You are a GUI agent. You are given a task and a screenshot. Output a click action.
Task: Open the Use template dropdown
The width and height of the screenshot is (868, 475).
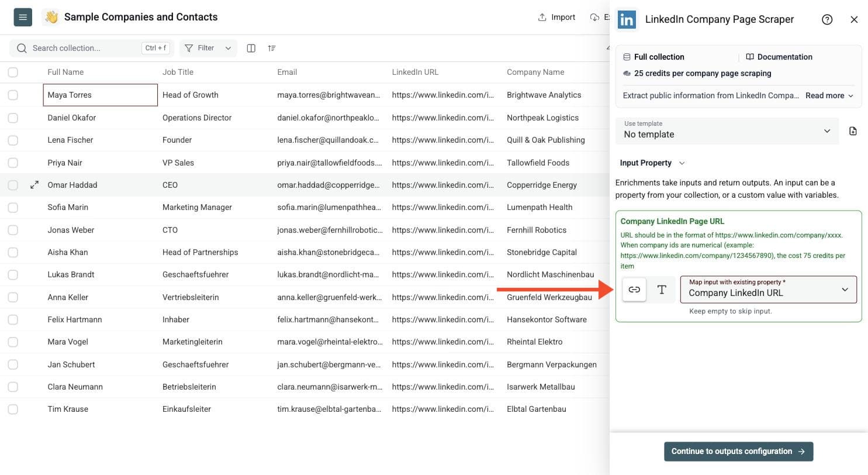point(727,131)
